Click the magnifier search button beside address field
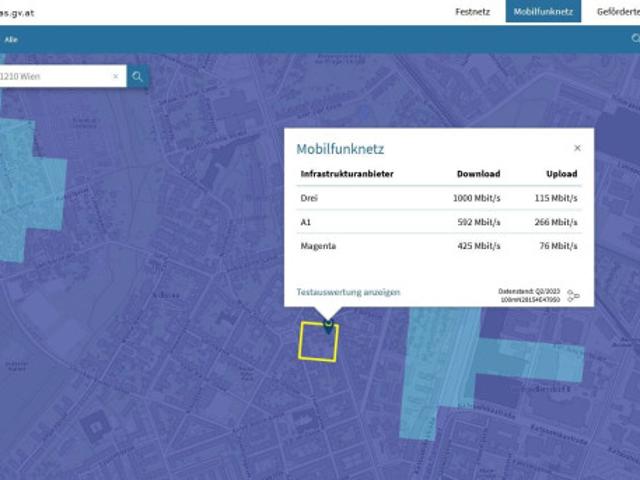Viewport: 640px width, 480px height. [x=138, y=76]
